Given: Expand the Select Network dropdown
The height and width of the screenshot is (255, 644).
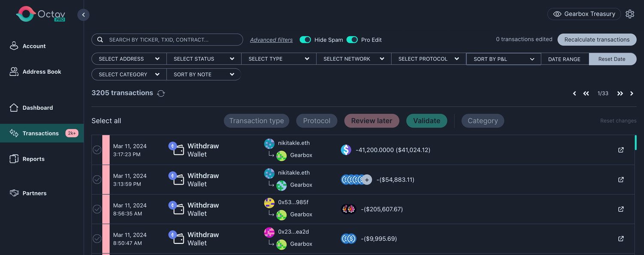Looking at the screenshot, I should coord(353,59).
